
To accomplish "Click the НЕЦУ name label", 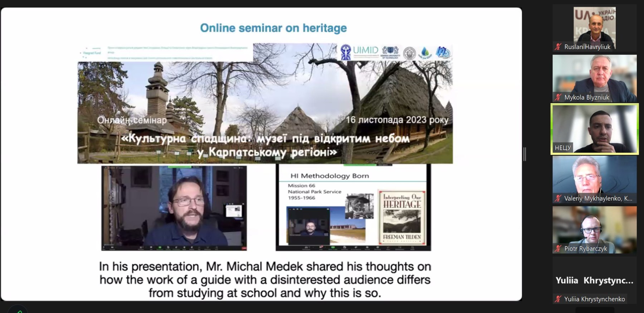I will pyautogui.click(x=562, y=148).
